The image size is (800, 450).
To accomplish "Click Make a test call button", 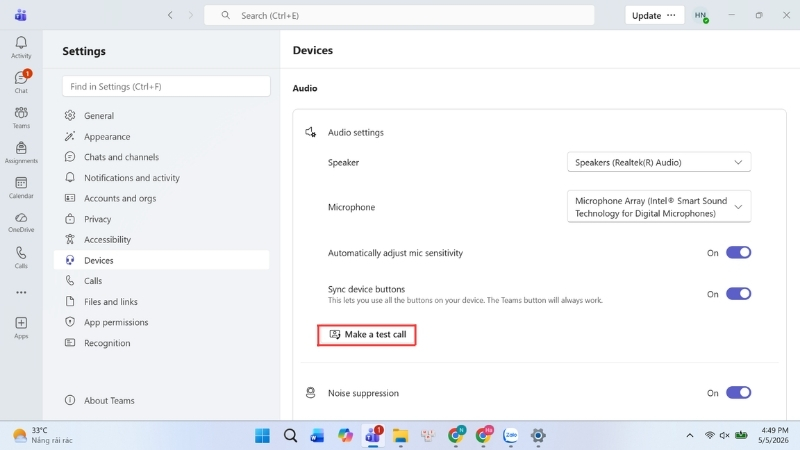I will click(x=367, y=335).
